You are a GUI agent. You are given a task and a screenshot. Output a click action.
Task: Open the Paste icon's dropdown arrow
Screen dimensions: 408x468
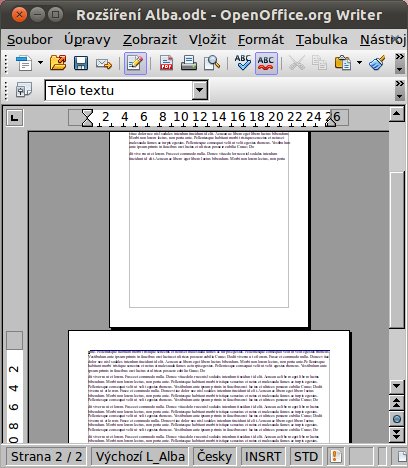pyautogui.click(x=359, y=62)
